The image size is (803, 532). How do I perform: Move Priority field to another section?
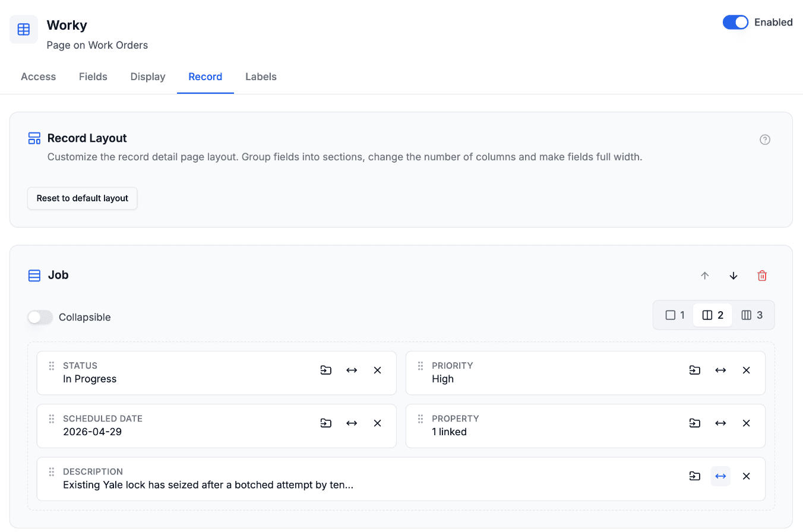pyautogui.click(x=695, y=370)
